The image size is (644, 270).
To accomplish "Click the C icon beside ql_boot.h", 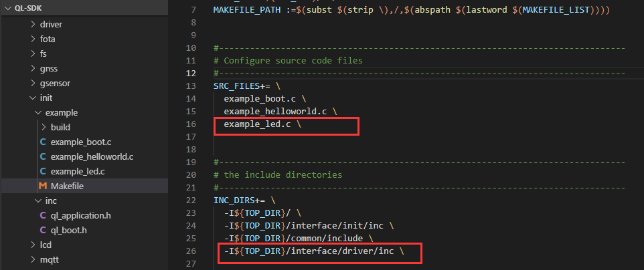I will pyautogui.click(x=44, y=230).
